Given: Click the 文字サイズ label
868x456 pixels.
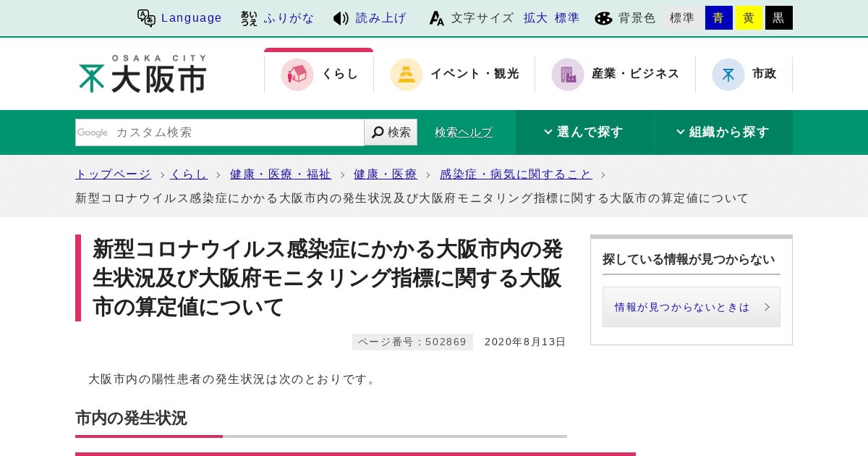Looking at the screenshot, I should (x=482, y=18).
